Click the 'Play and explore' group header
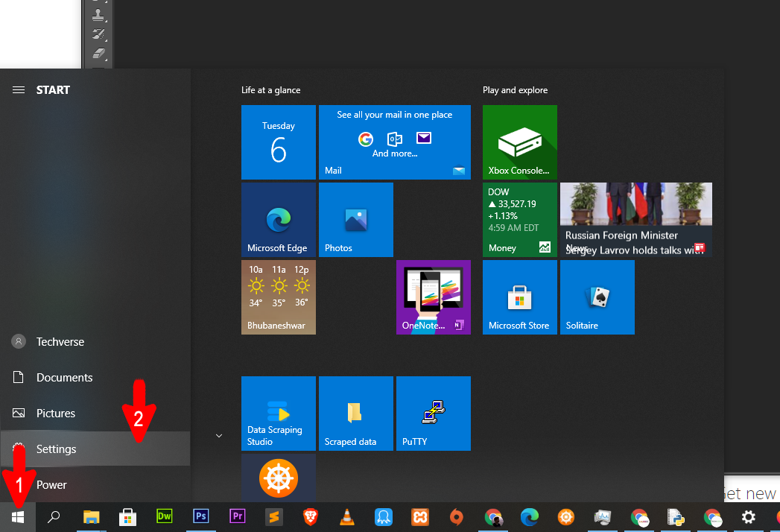The height and width of the screenshot is (532, 780). [x=516, y=90]
